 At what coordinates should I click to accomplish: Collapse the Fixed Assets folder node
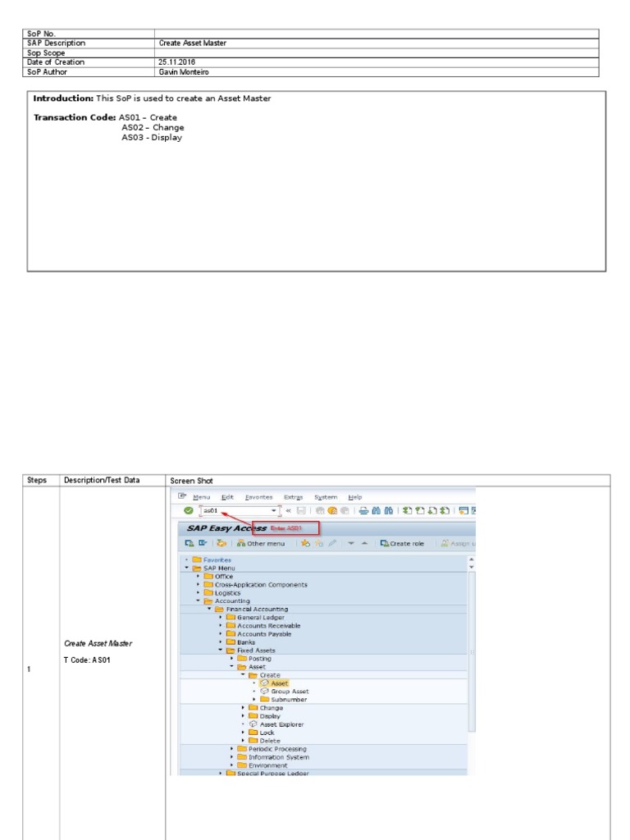tap(220, 651)
